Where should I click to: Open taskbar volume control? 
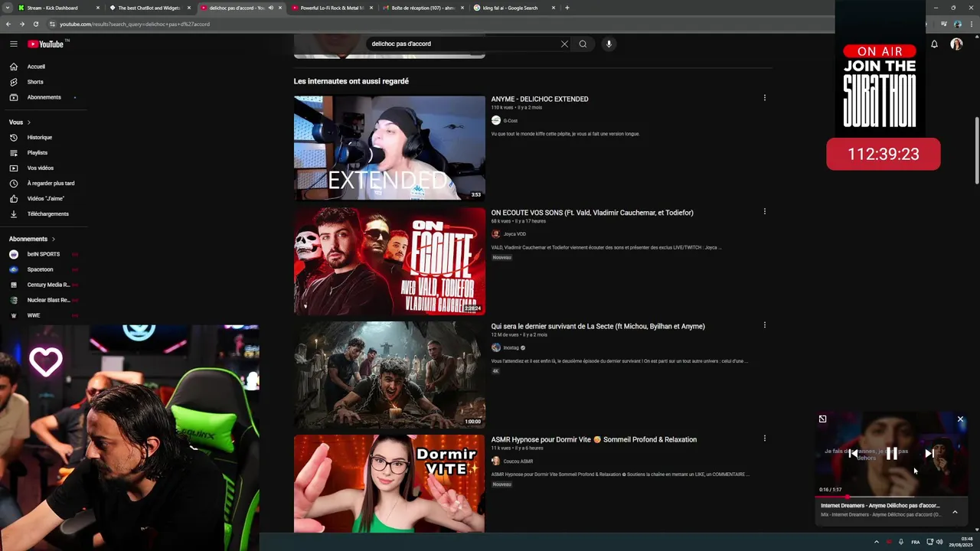click(x=939, y=542)
